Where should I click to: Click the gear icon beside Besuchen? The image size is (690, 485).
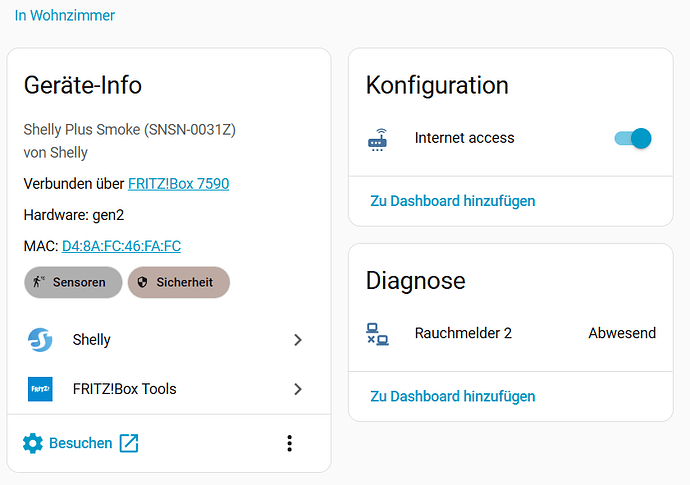(x=33, y=443)
